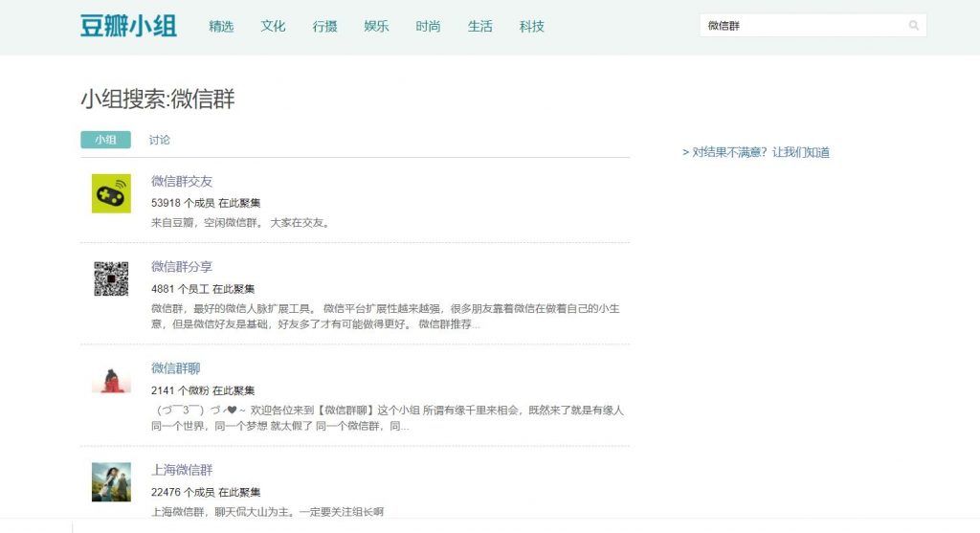Viewport: 980px width, 533px height.
Task: Go to the 文化 category
Action: click(273, 26)
